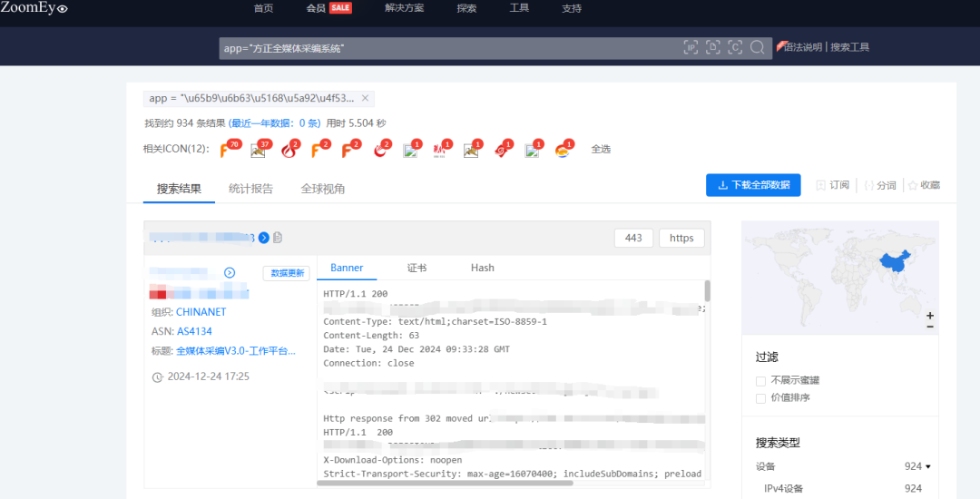Viewport: 980px width, 499px height.
Task: Open the IP batch search icon
Action: point(691,47)
